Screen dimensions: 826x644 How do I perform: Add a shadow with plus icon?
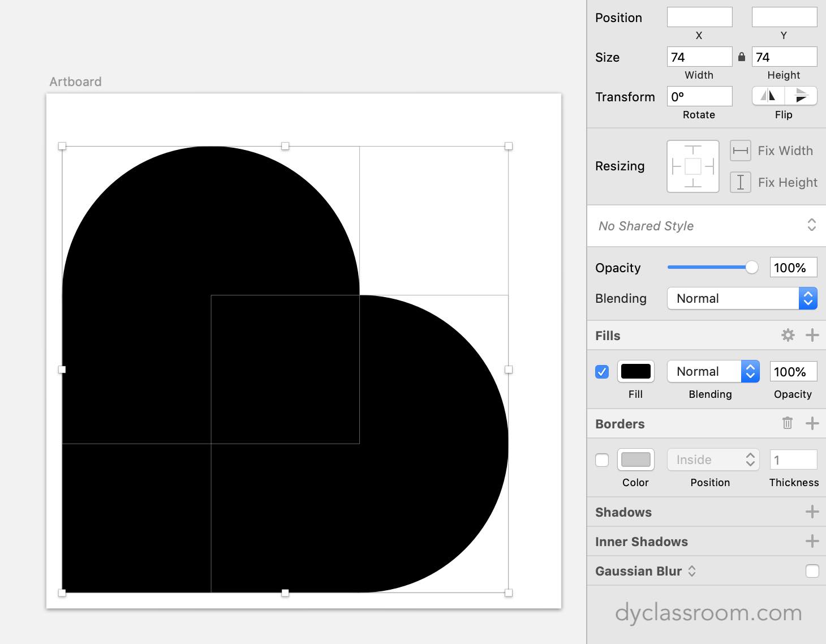point(812,512)
